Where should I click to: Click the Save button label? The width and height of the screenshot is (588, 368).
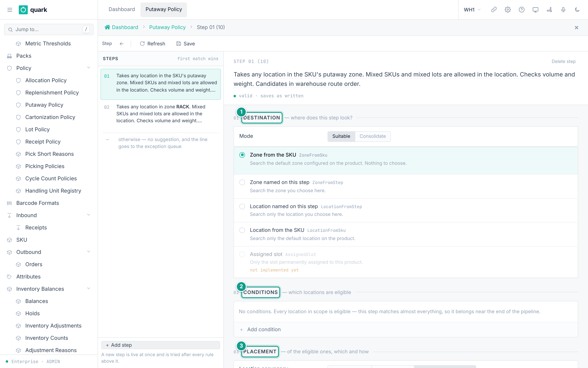coord(189,44)
